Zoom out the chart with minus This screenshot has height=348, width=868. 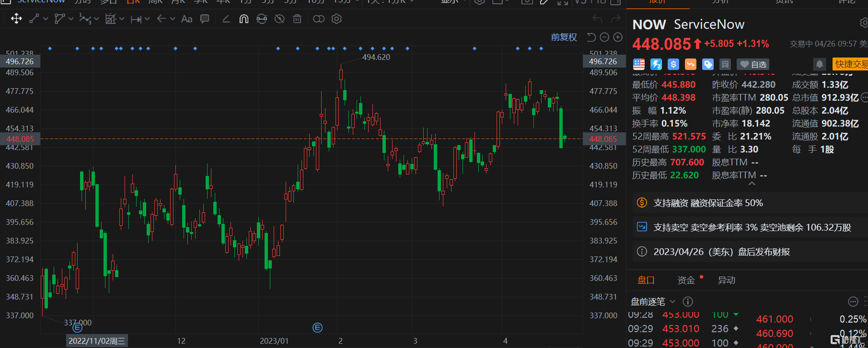(x=604, y=37)
